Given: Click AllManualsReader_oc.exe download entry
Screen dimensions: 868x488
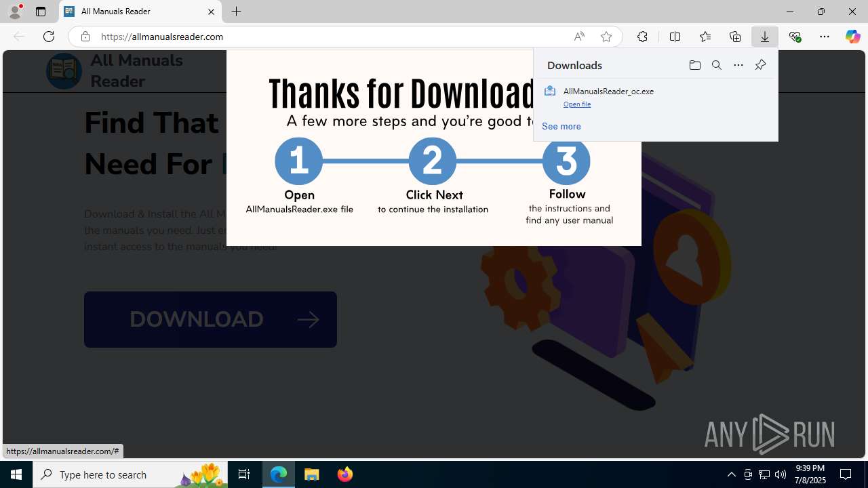Looking at the screenshot, I should [x=655, y=97].
